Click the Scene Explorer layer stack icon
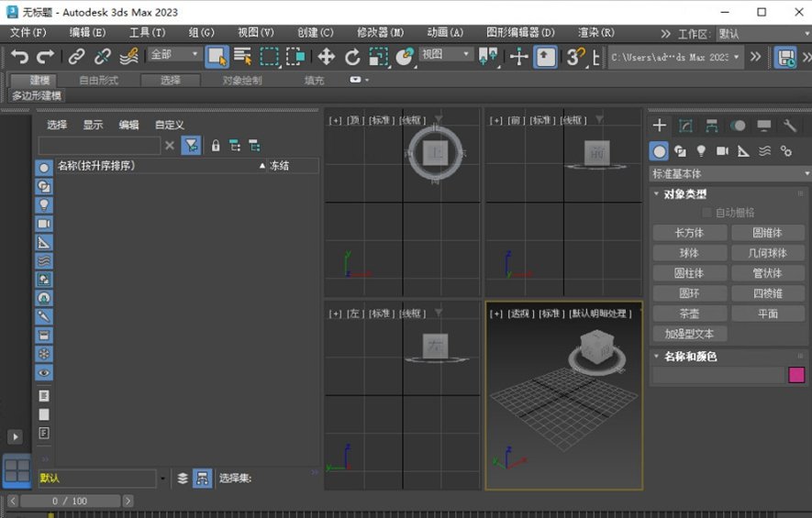The image size is (812, 518). click(x=183, y=479)
